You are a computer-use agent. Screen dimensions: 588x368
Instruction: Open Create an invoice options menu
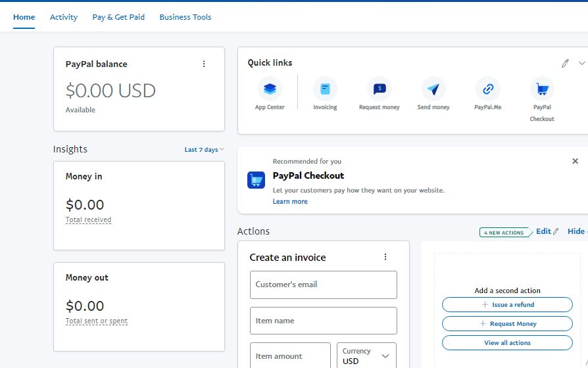tap(385, 257)
